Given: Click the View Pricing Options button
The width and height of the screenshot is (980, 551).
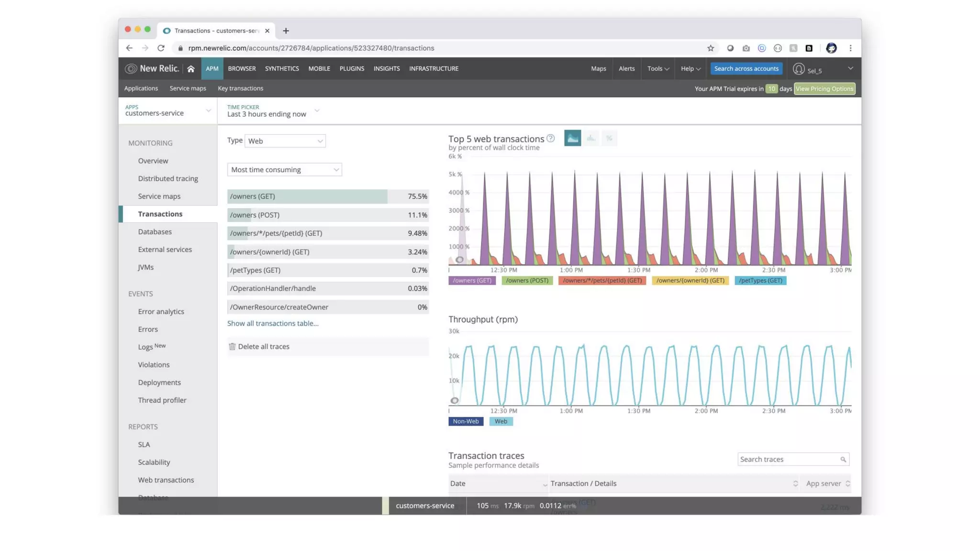Looking at the screenshot, I should [824, 89].
